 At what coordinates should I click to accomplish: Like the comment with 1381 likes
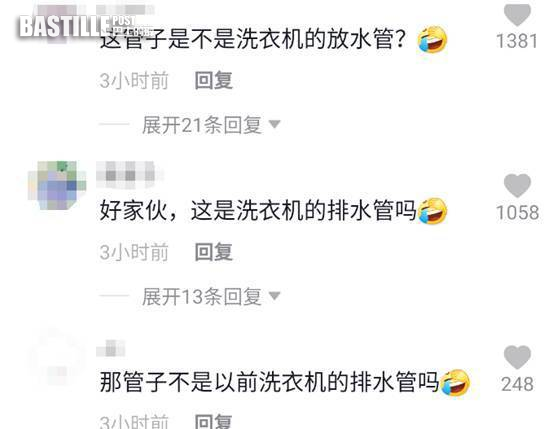tap(517, 15)
